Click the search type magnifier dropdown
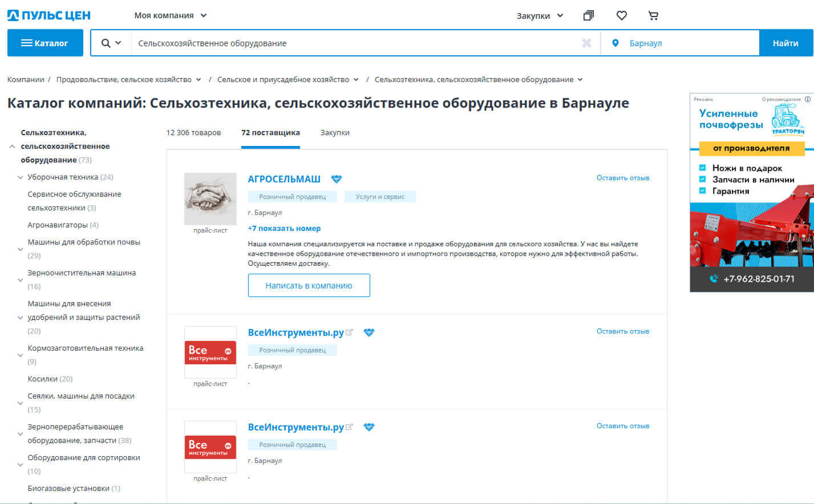814x504 pixels. point(111,43)
